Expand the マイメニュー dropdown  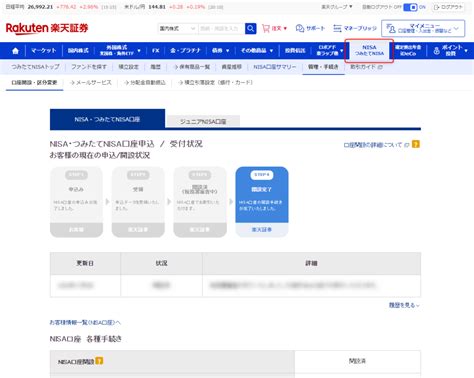pyautogui.click(x=423, y=28)
